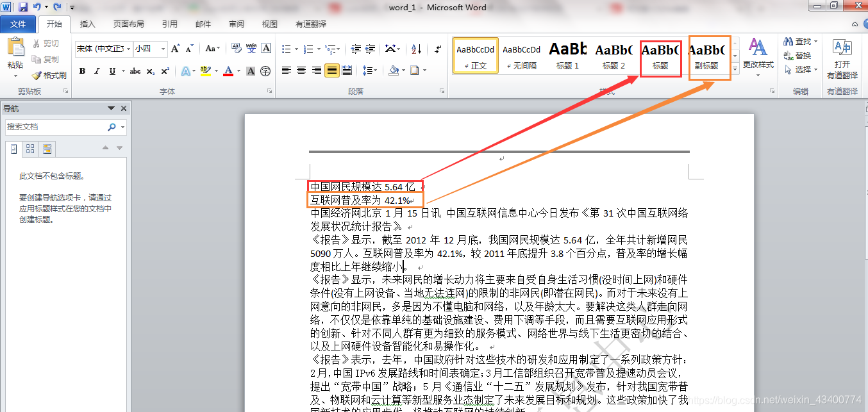This screenshot has width=868, height=412.
Task: Click the Phonetic Guide (wén) icon
Action: (251, 49)
